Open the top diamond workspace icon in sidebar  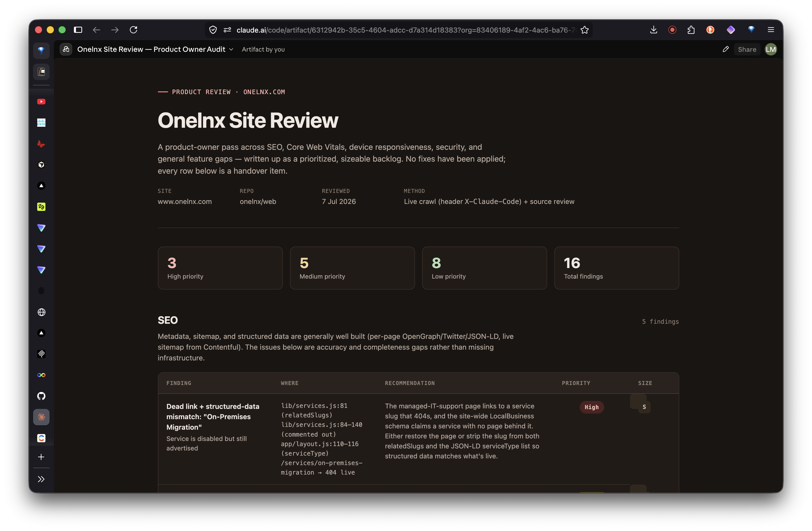(41, 51)
